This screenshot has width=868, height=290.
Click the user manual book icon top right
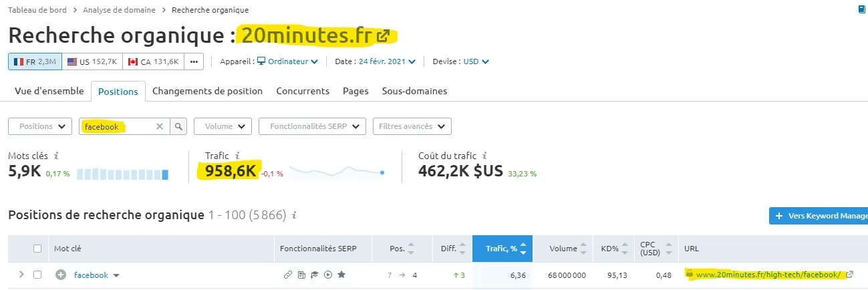click(863, 10)
